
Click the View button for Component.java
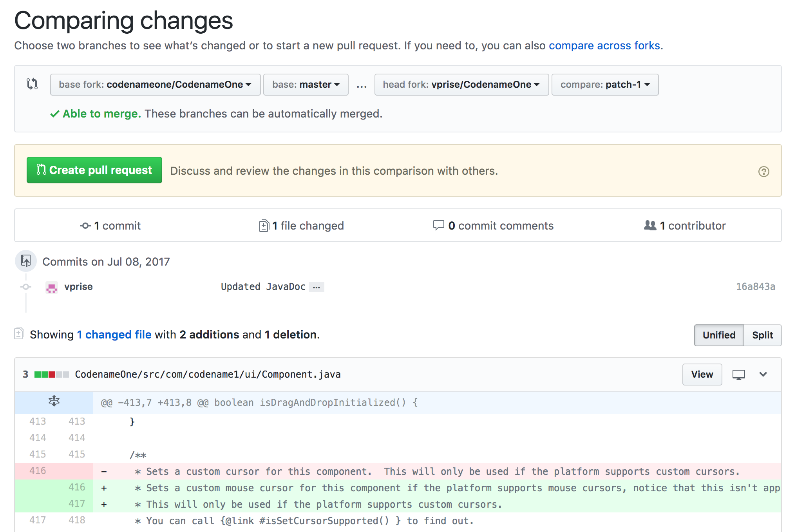[702, 373]
